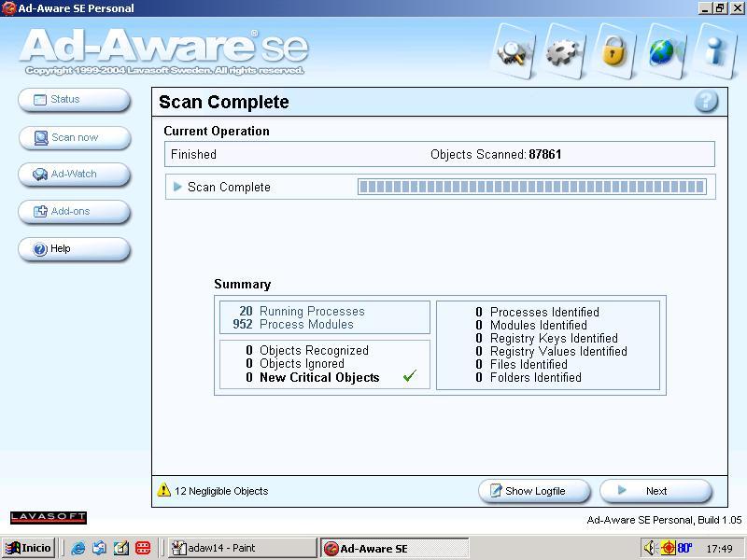
Task: Click the 17:49 clock
Action: coord(719,549)
